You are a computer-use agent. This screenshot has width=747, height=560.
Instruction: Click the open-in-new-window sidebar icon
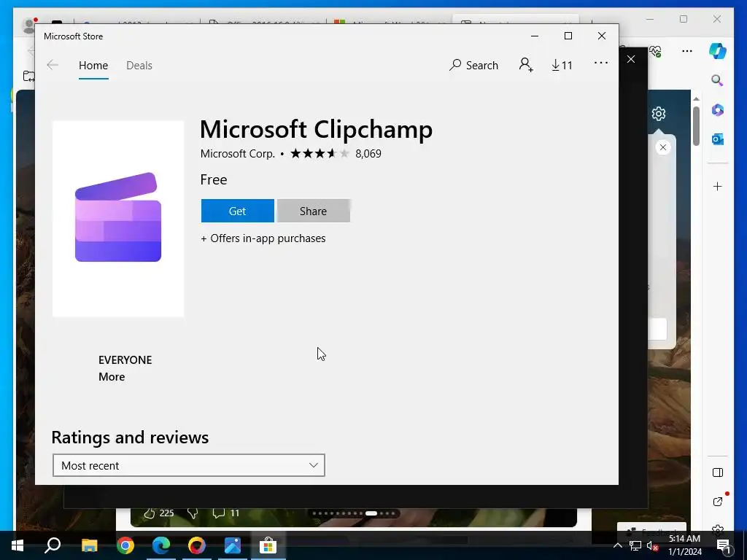tap(718, 502)
